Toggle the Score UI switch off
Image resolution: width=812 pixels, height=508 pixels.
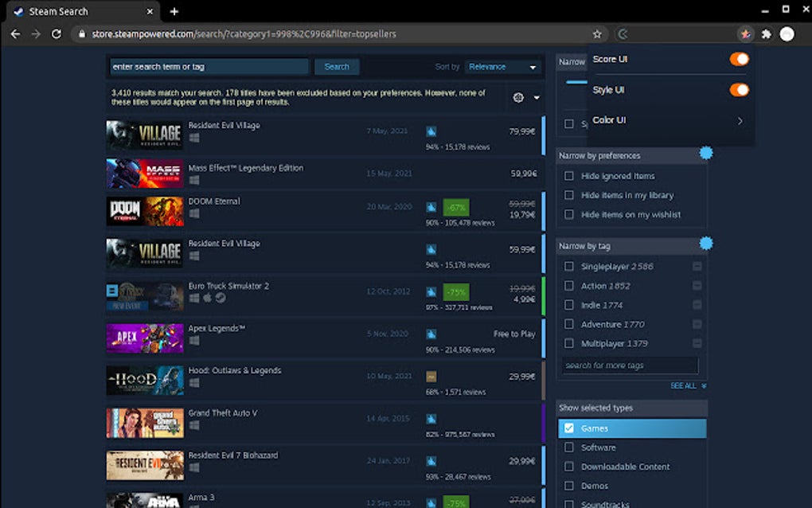[739, 59]
